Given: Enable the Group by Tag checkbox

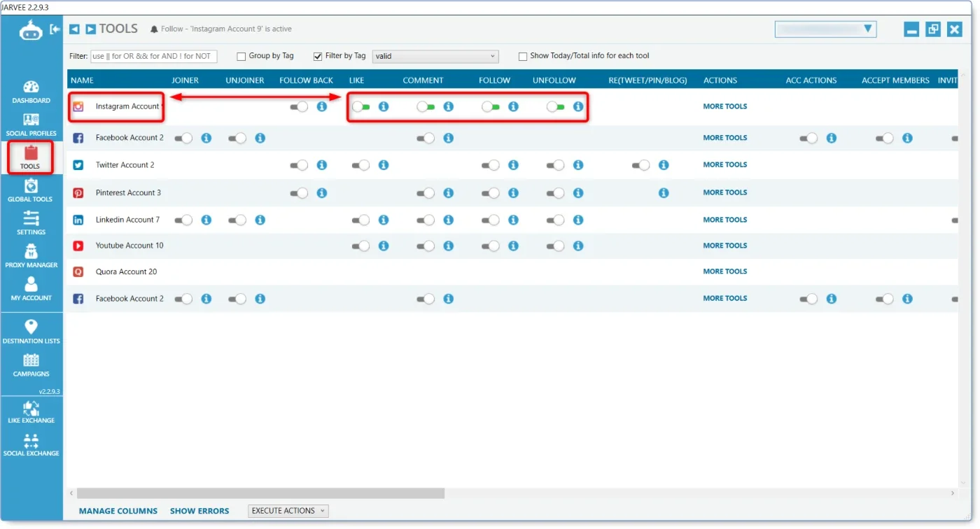Looking at the screenshot, I should click(241, 57).
